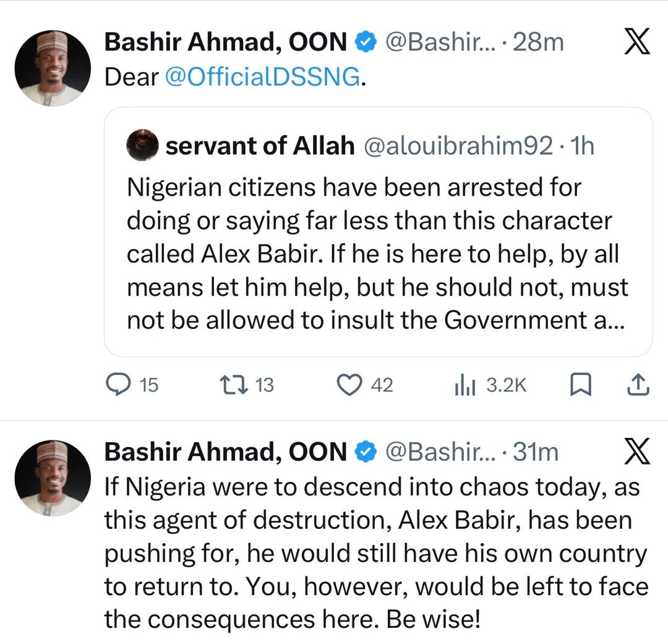668x644 pixels.
Task: Select Bashir Ahmad's display name
Action: click(x=226, y=41)
